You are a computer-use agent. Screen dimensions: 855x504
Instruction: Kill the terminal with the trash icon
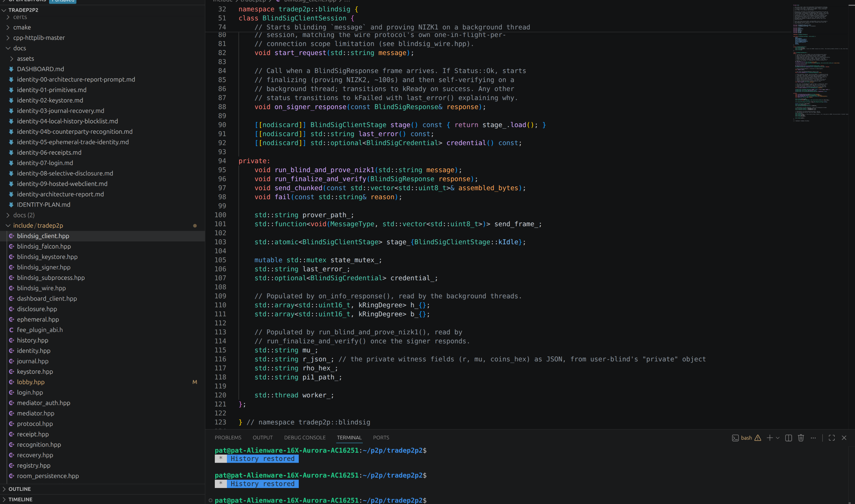801,438
